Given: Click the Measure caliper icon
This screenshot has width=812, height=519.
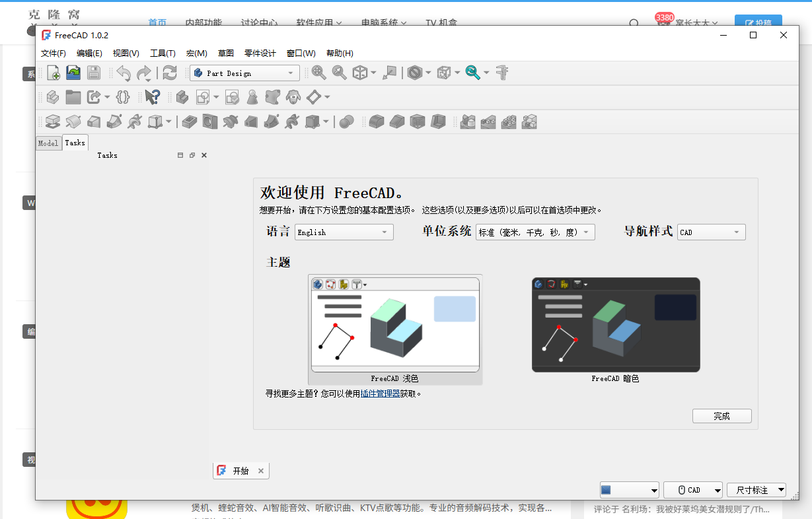Looking at the screenshot, I should pos(503,73).
